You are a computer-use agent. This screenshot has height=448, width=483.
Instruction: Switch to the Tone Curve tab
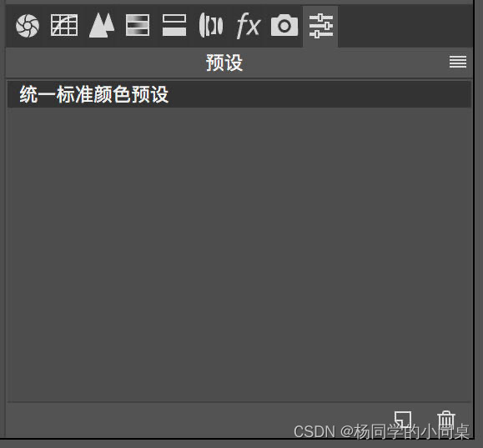(x=64, y=25)
